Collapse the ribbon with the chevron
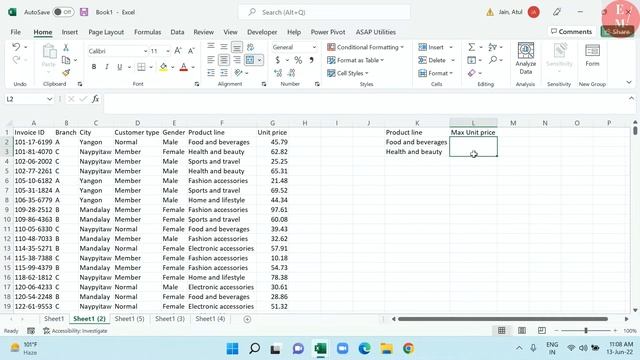This screenshot has width=640, height=360. 629,82
